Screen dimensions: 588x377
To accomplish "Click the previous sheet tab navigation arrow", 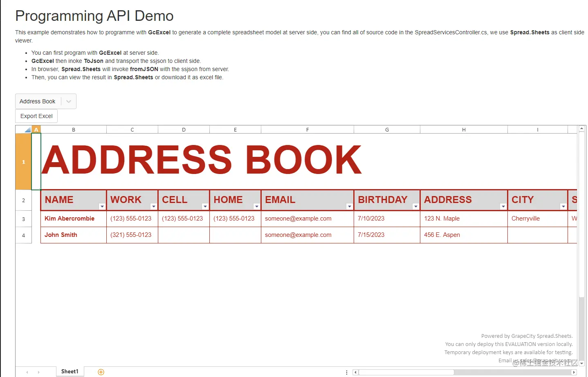I will pos(27,372).
